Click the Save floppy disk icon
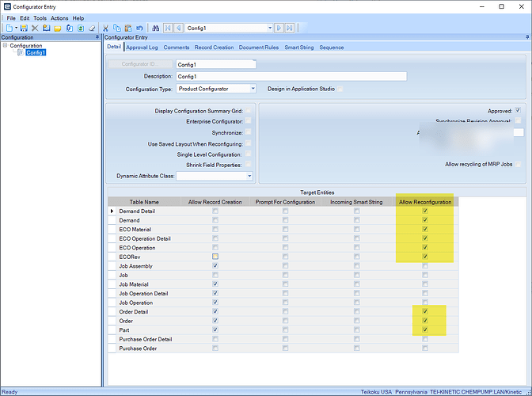532x396 pixels. pos(24,29)
